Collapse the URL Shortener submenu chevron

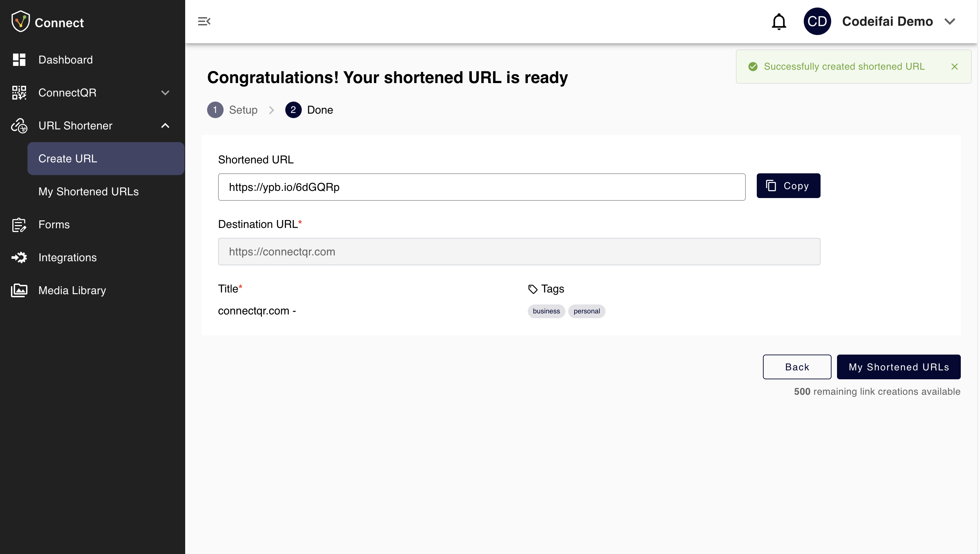click(x=165, y=126)
